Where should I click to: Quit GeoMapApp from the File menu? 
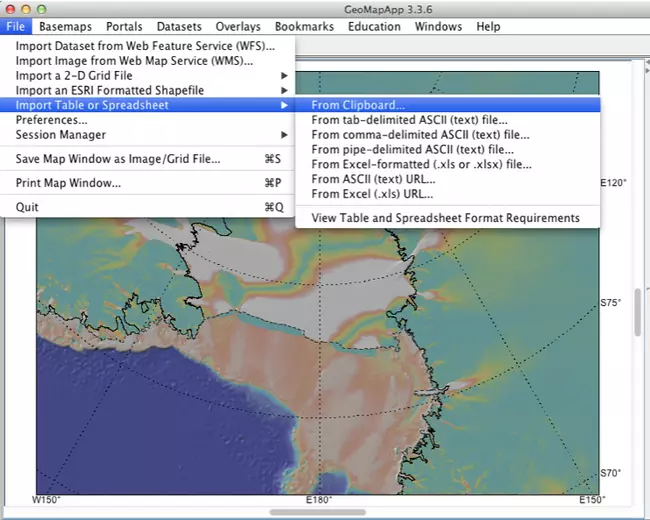coord(28,207)
